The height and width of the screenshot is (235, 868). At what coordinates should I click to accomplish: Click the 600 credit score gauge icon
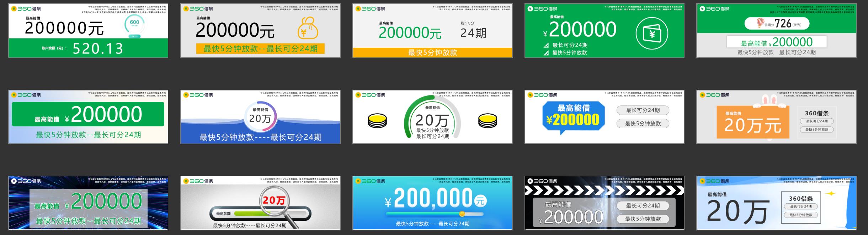click(135, 24)
